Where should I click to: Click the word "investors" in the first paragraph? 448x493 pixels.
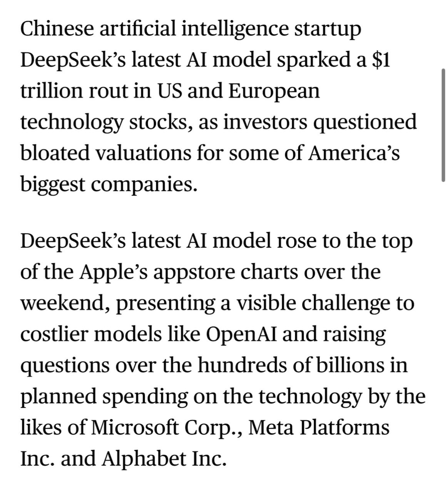[265, 122]
